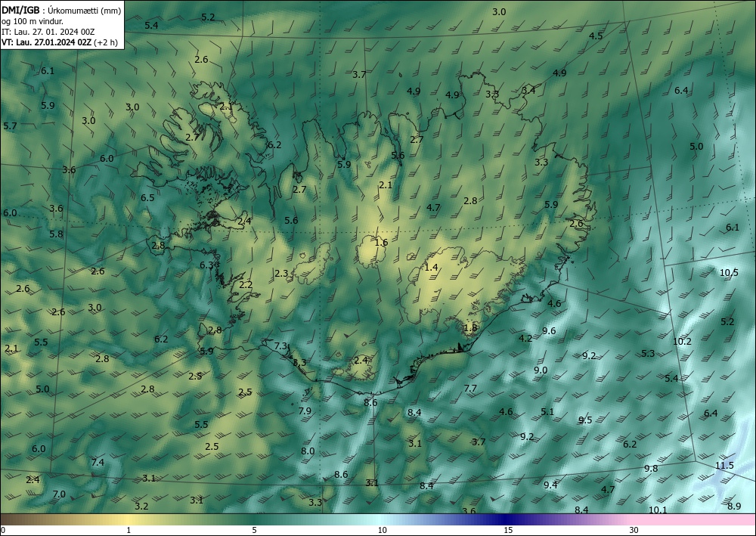
Task: Click the 10 label on the colorbar
Action: pyautogui.click(x=382, y=530)
